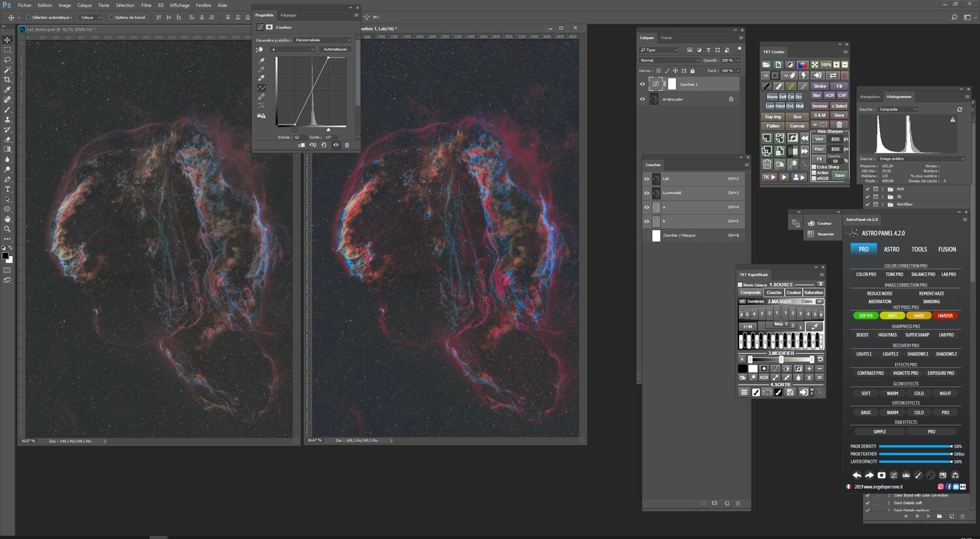The image size is (980, 539).
Task: Open the Type filter dropdown in Calques
Action: (x=659, y=50)
